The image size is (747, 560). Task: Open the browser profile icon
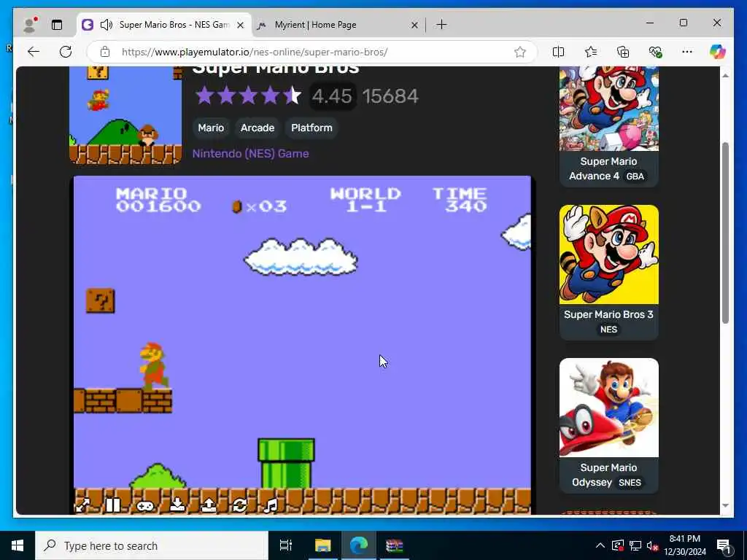click(30, 25)
